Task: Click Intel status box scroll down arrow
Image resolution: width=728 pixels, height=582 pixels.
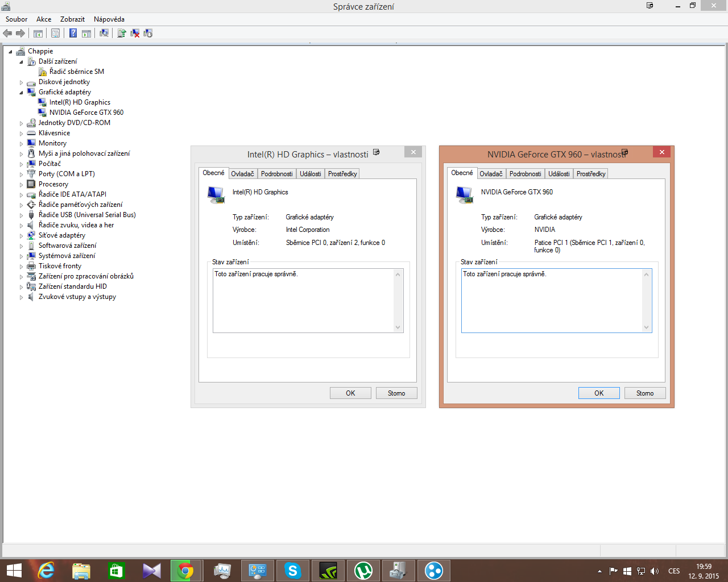Action: click(398, 327)
